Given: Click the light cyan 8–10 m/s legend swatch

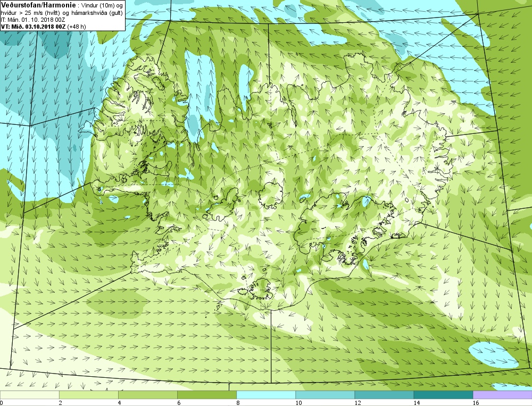Looking at the screenshot, I should click(266, 395).
